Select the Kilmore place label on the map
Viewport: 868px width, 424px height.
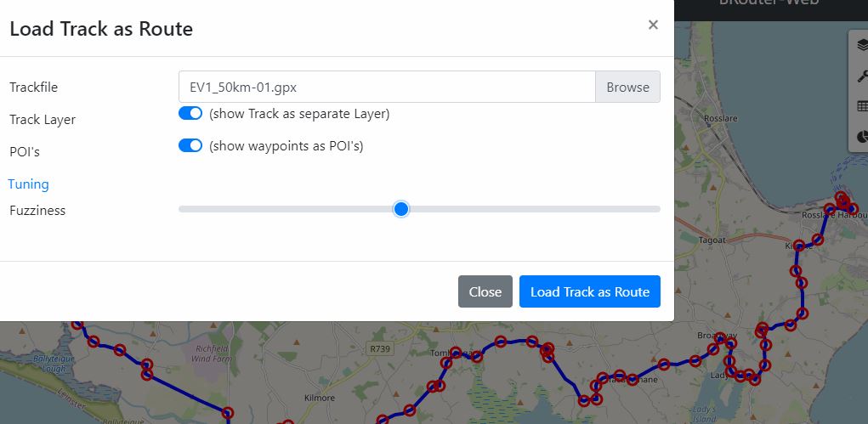(x=319, y=397)
